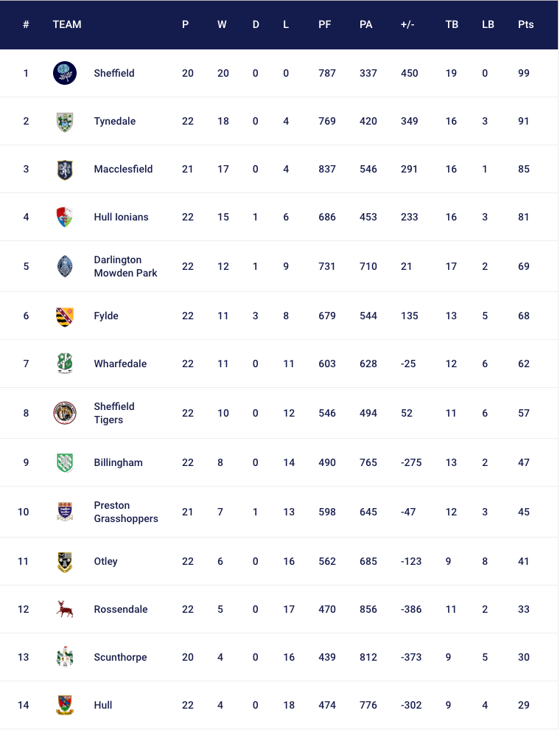This screenshot has height=730, width=560.
Task: Open the Darlington Mowden Park team link
Action: (x=125, y=266)
